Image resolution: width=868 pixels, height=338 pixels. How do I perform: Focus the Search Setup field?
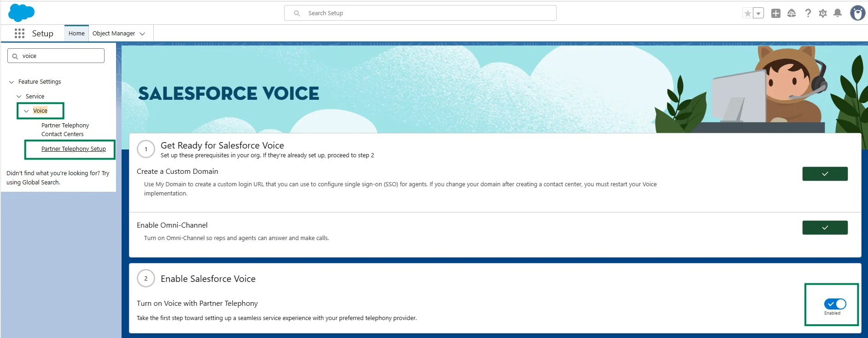[420, 13]
